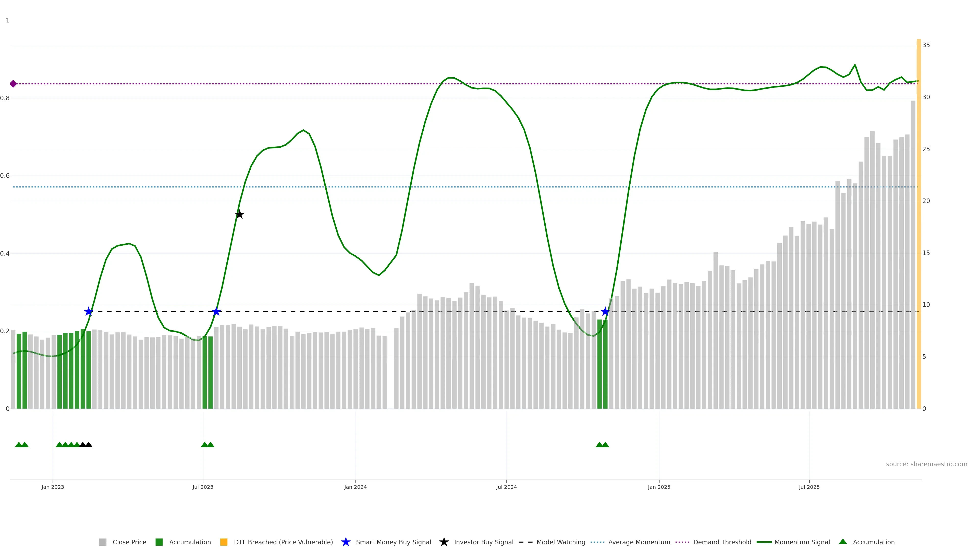Toggle the Momentum Signal legend entry
The width and height of the screenshot is (980, 551).
coord(802,542)
